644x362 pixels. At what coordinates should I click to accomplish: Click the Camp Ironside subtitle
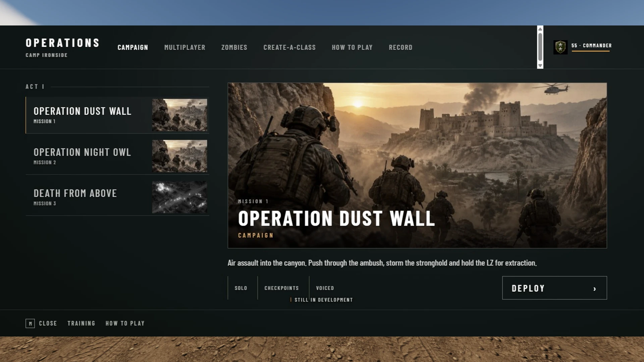47,55
